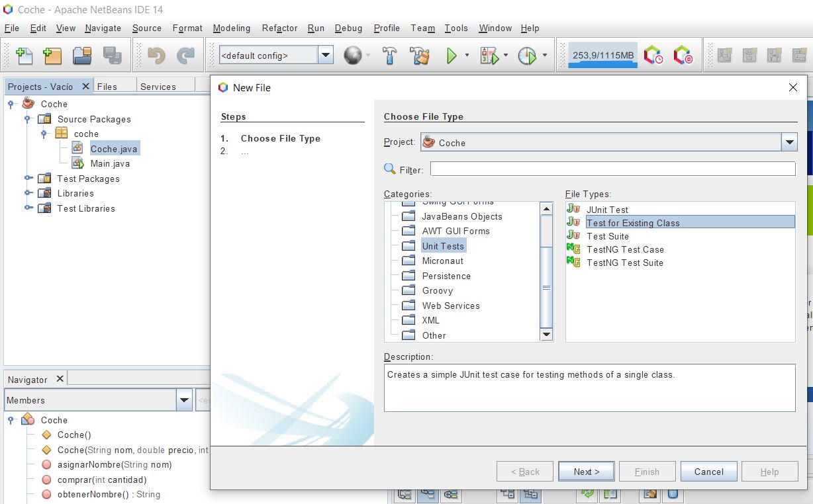This screenshot has width=813, height=504.
Task: Select the Persistence category folder
Action: coord(446,276)
